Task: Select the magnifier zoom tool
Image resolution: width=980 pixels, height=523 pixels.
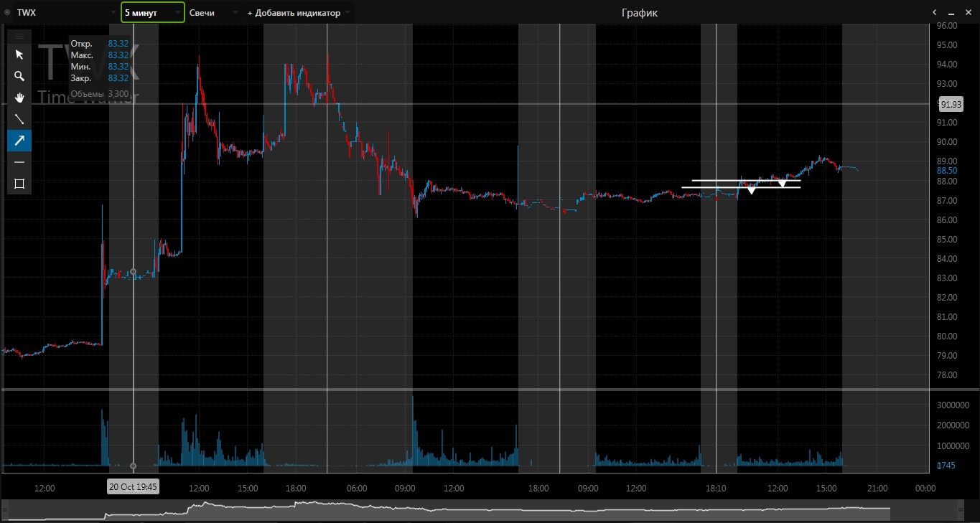Action: click(19, 76)
